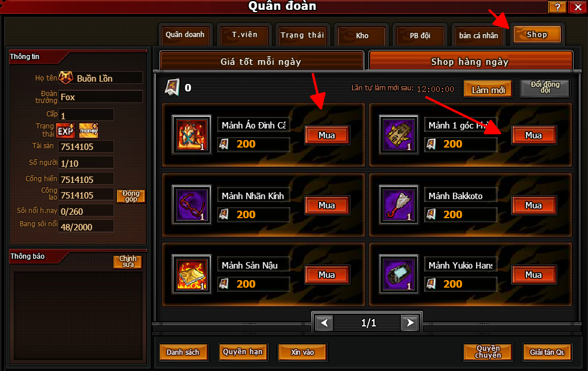Click the Mảnh Sản Nậu flaming book icon
Viewport: 588px width, 371px height.
192,274
